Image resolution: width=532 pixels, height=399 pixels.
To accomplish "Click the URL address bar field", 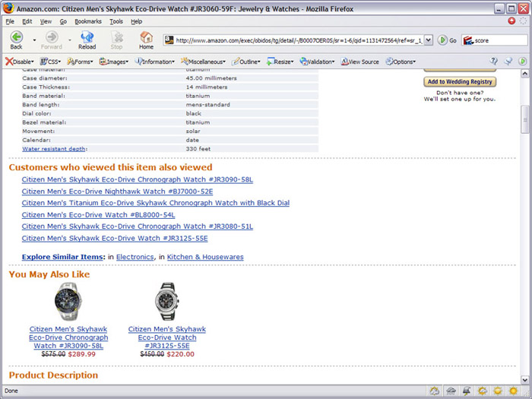I will [299, 40].
